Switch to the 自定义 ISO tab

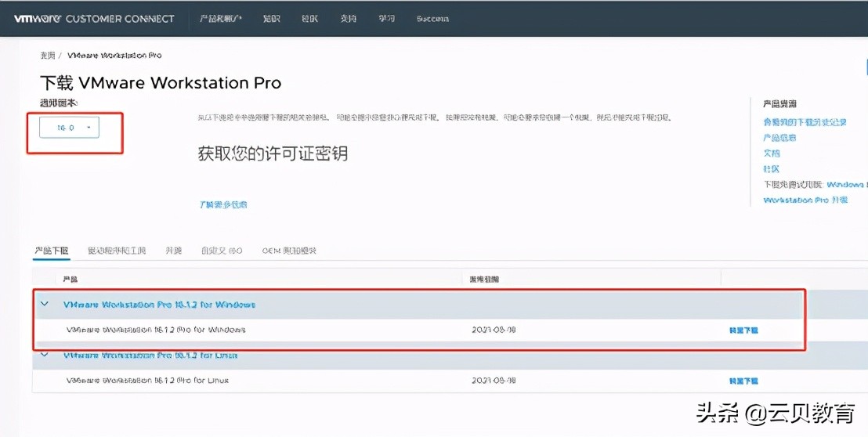pos(222,251)
